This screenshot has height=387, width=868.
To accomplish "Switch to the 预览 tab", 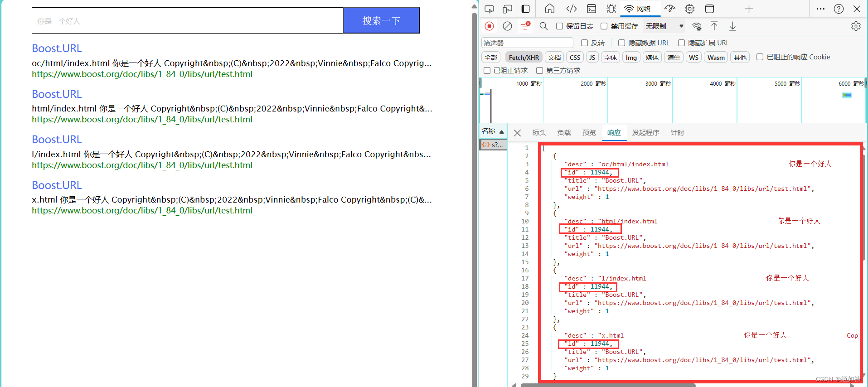I will click(x=589, y=133).
